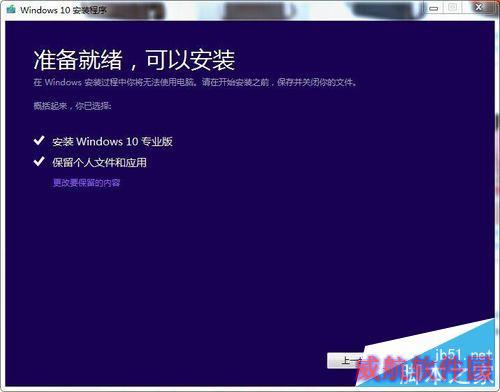
Task: Go back with the 上一步 button
Action: tap(347, 360)
